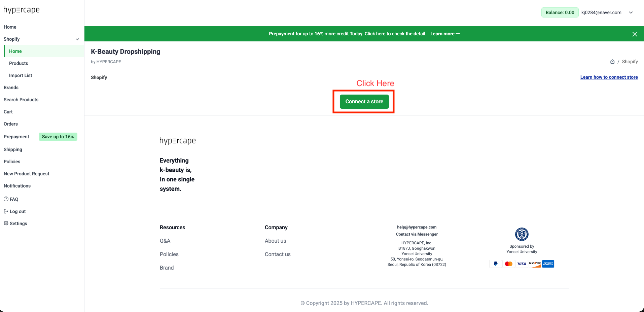Click the Balance: 0.00 indicator
644x312 pixels.
click(560, 13)
